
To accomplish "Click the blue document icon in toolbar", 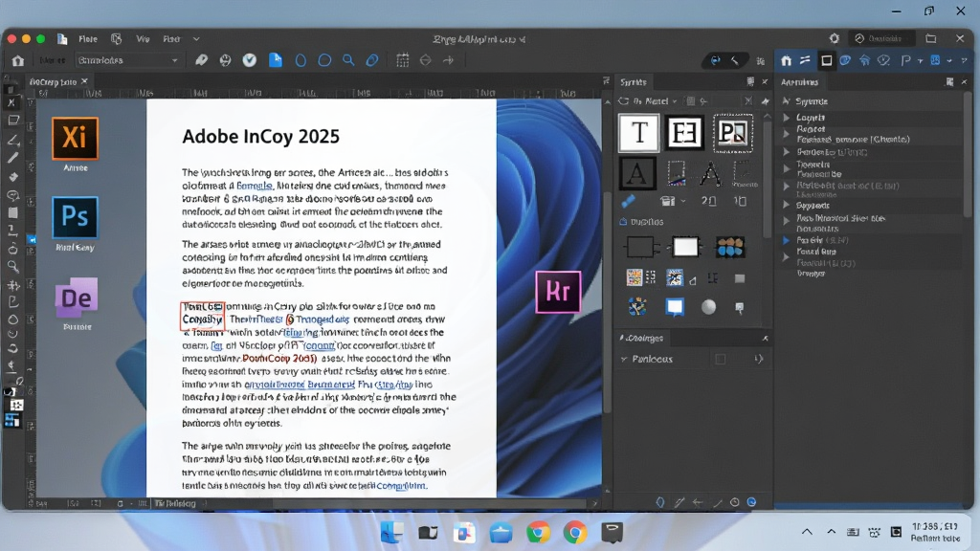I will (275, 60).
